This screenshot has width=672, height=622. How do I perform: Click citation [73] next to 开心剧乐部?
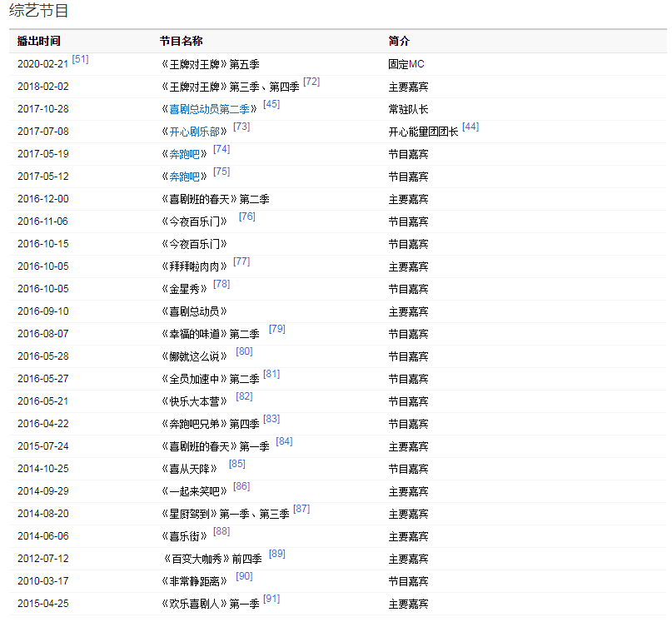241,127
